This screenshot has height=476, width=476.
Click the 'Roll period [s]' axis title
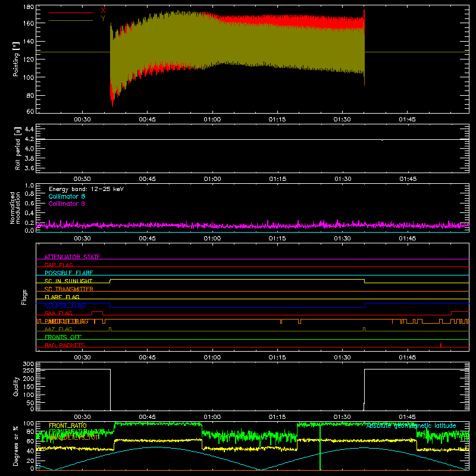coord(18,148)
